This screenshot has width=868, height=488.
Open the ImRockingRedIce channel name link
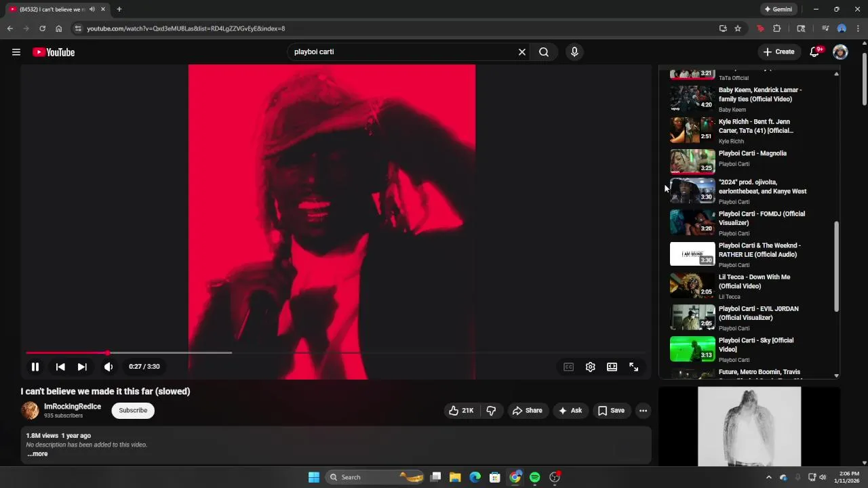click(73, 407)
